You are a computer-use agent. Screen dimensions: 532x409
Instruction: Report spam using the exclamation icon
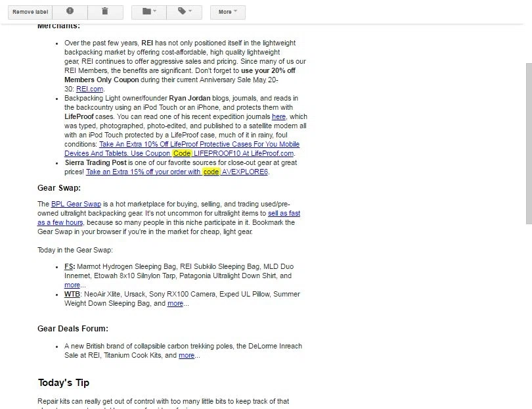(70, 12)
